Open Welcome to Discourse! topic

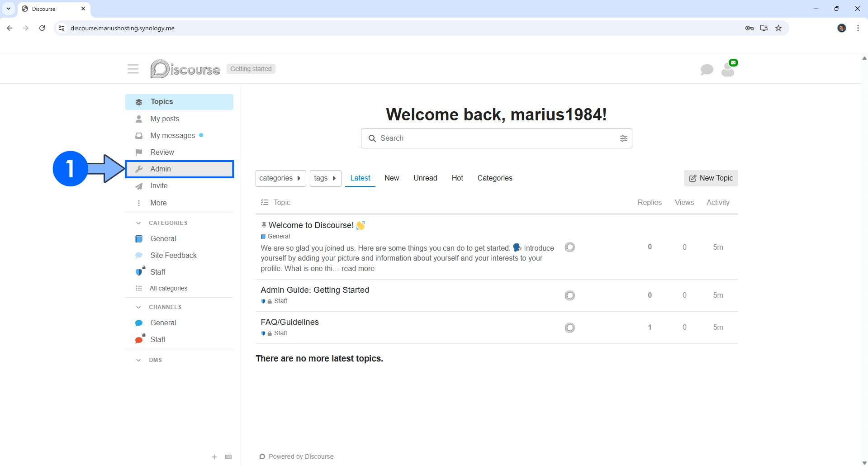[311, 225]
